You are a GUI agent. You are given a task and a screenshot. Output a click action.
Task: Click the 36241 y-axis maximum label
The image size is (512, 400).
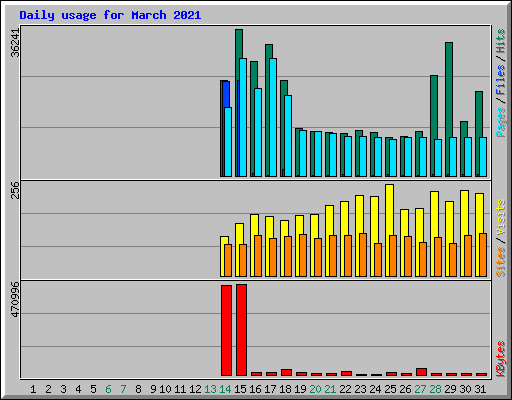[x=15, y=43]
